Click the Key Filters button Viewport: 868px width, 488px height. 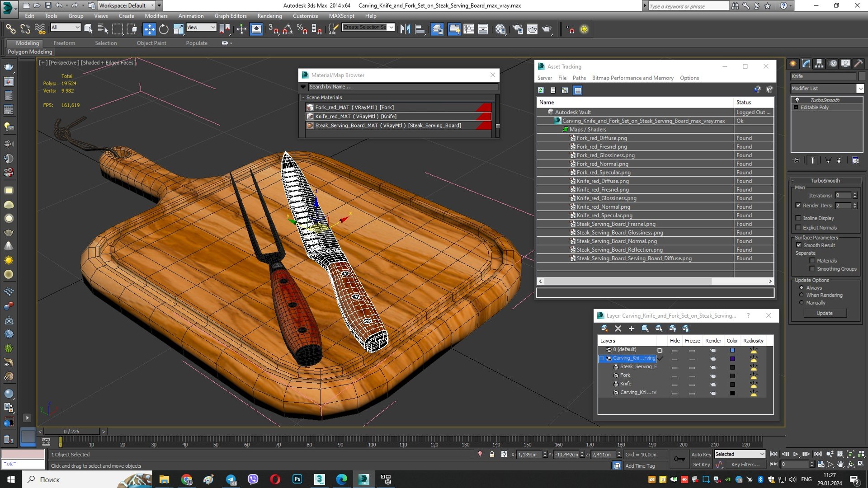pyautogui.click(x=745, y=464)
